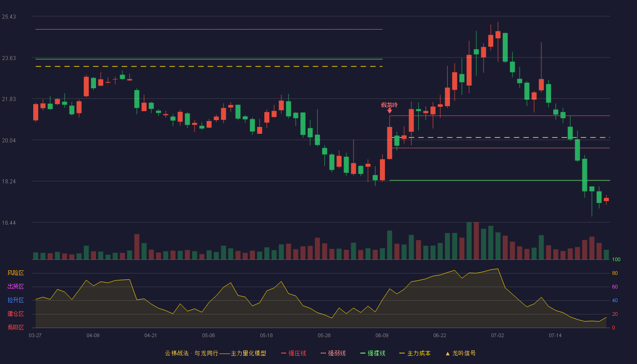Viewport: 637px width, 364px height.
Task: Click the 05-28 date label
Action: tap(324, 335)
